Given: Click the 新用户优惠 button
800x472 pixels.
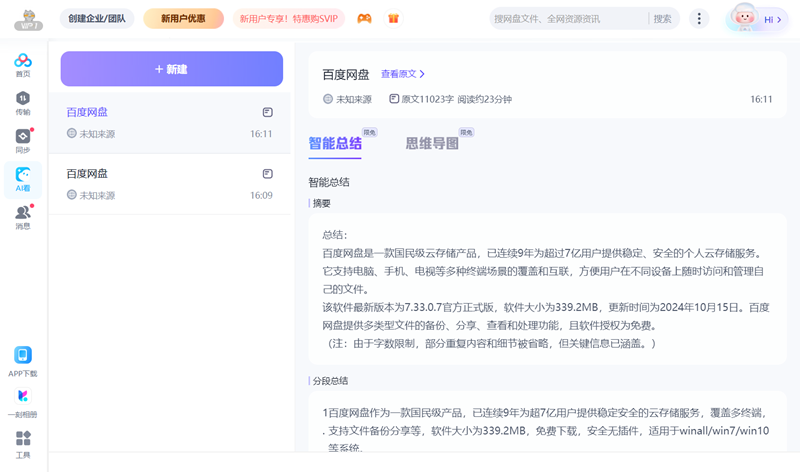Looking at the screenshot, I should [x=183, y=18].
